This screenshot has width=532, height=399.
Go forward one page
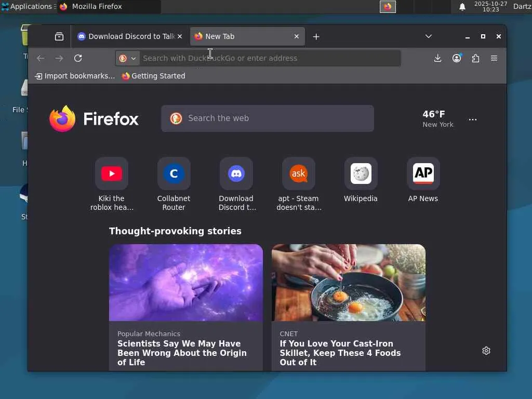[x=59, y=58]
